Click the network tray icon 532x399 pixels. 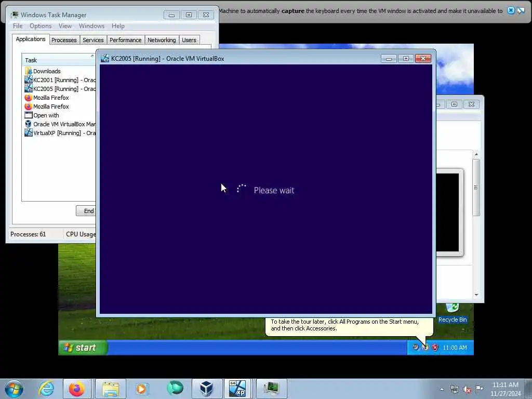pyautogui.click(x=454, y=389)
